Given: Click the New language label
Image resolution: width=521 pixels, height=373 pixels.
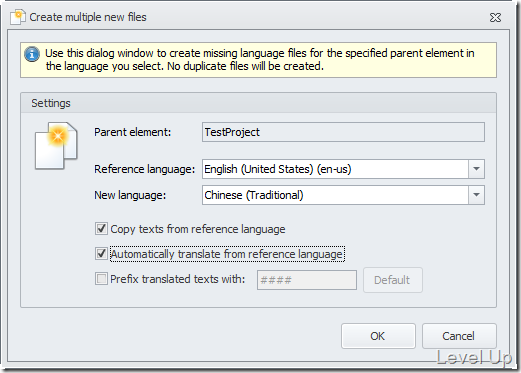Looking at the screenshot, I should 130,195.
